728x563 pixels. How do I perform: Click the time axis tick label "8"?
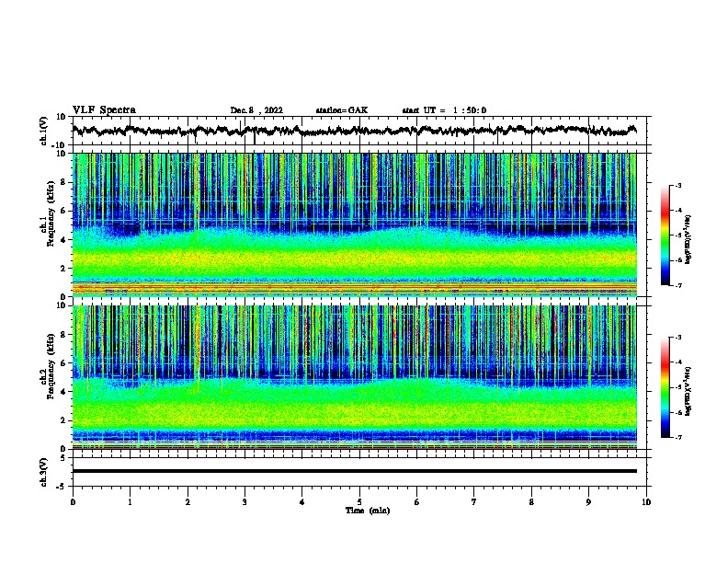click(x=531, y=501)
